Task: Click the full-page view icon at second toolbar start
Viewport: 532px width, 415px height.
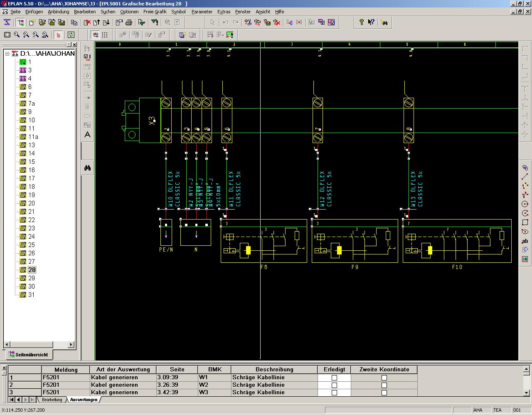Action: (x=7, y=35)
